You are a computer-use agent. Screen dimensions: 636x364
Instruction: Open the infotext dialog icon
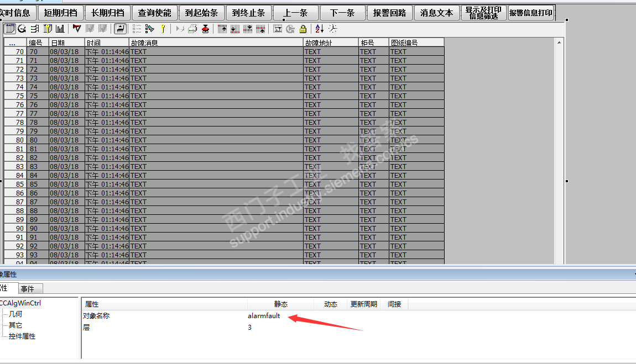tap(278, 29)
